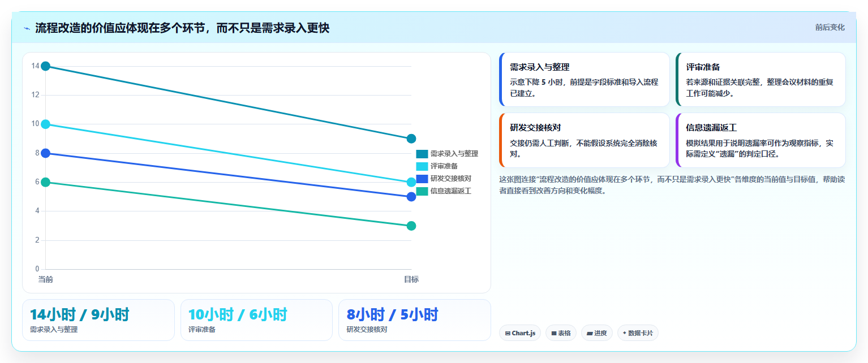Image resolution: width=868 pixels, height=363 pixels.
Task: Click the 10小时 / 6小时 stat value
Action: 238,314
